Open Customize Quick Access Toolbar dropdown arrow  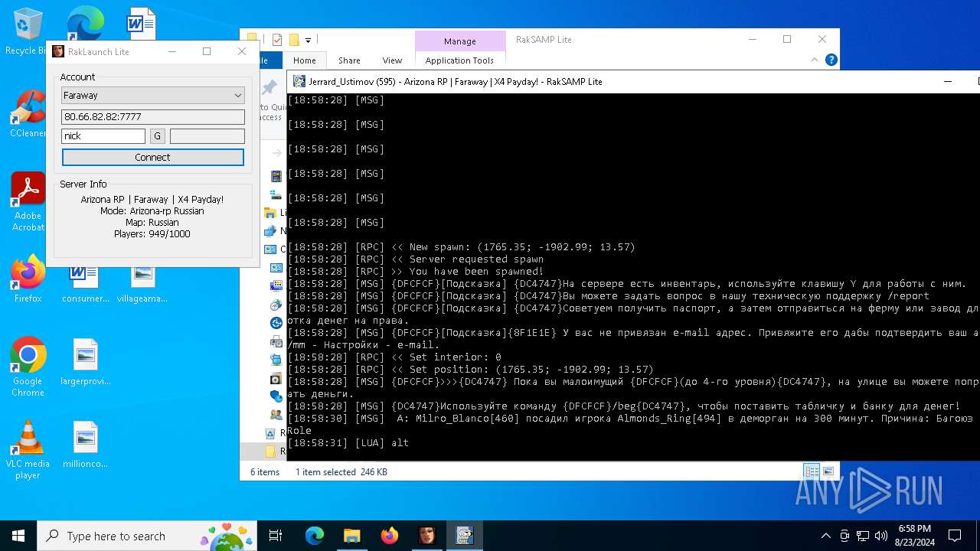(x=308, y=40)
